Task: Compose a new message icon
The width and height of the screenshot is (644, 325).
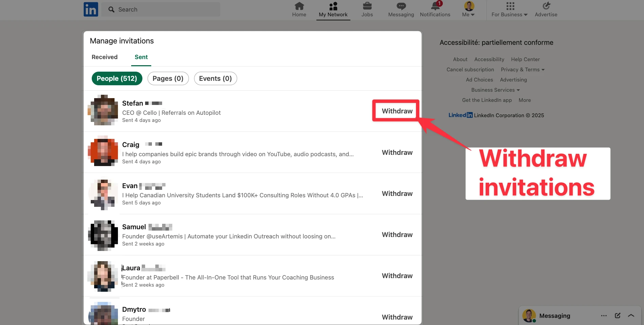Action: pos(617,315)
